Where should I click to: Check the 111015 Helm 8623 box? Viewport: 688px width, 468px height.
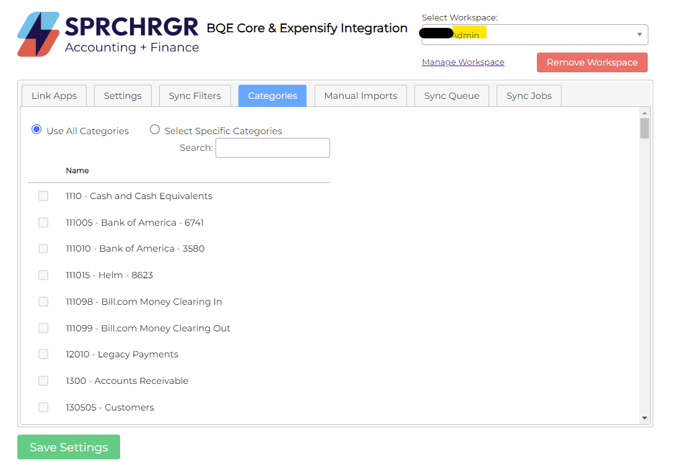(x=43, y=275)
